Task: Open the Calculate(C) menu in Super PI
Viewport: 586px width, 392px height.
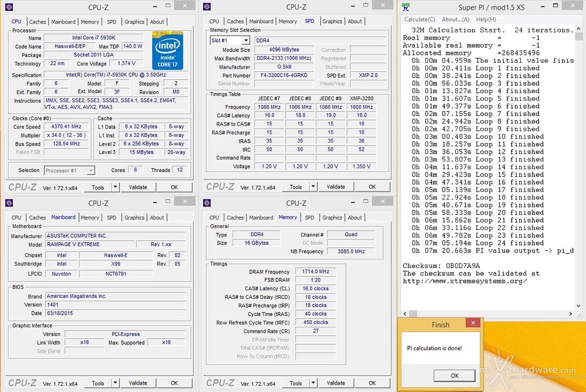Action: click(420, 19)
